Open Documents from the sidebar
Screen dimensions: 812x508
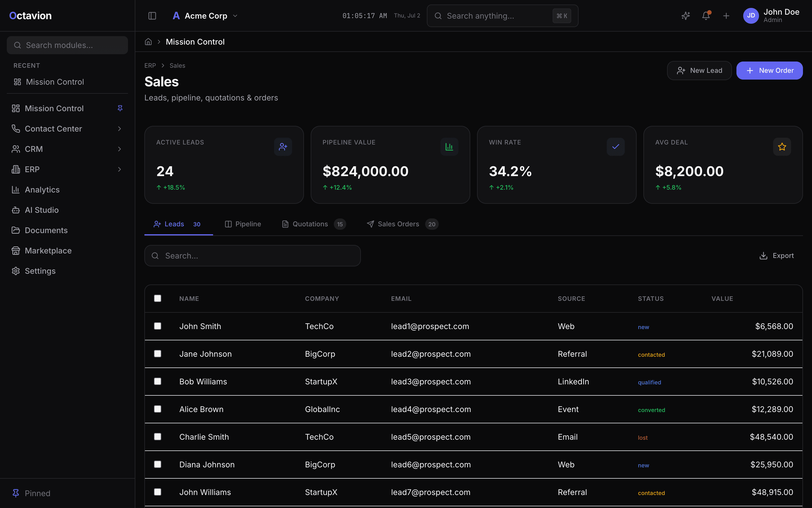coord(67,230)
